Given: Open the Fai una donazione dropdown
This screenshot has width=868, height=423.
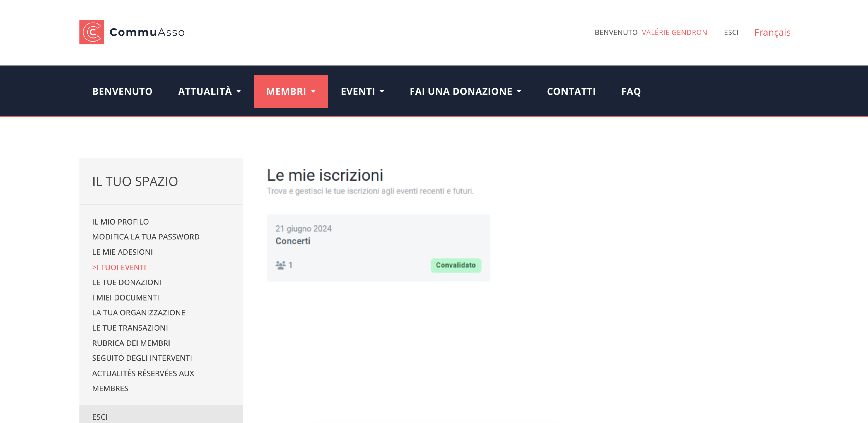Looking at the screenshot, I should click(465, 91).
